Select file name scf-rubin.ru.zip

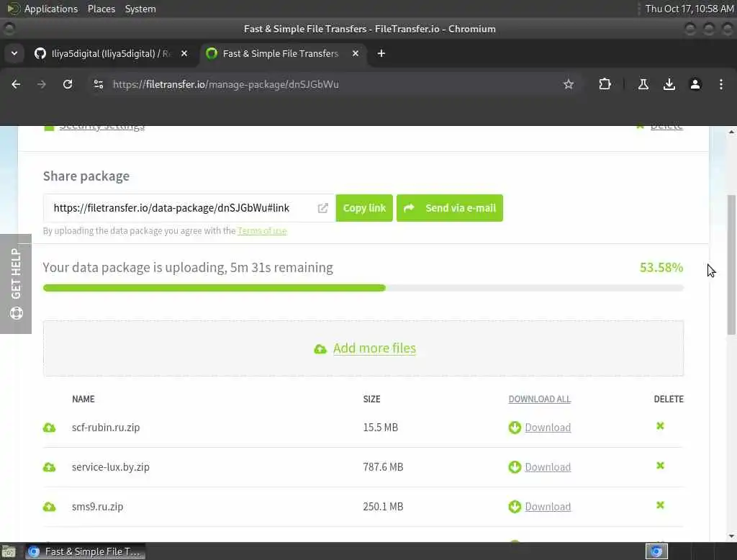tap(106, 428)
